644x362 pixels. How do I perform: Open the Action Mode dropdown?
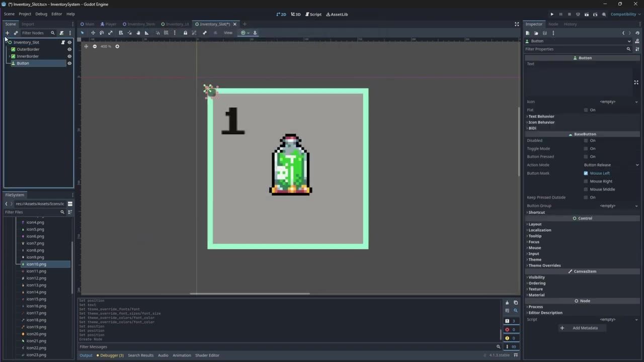(x=611, y=165)
